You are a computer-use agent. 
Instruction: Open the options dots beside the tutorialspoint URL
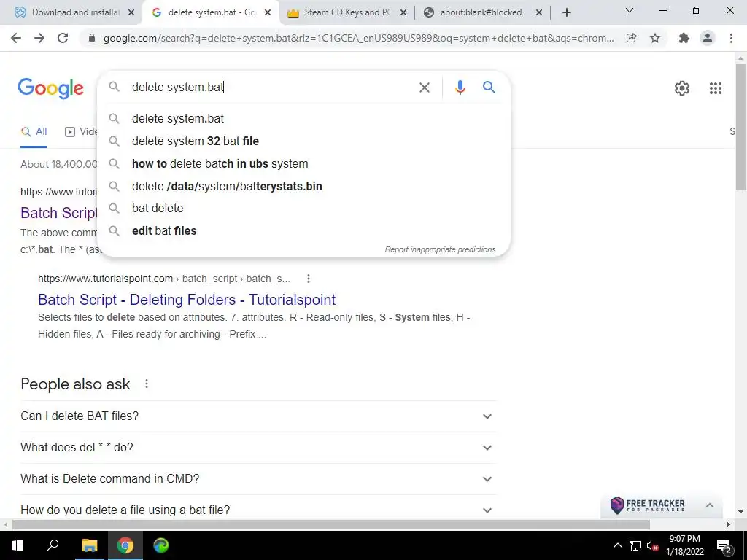point(309,279)
